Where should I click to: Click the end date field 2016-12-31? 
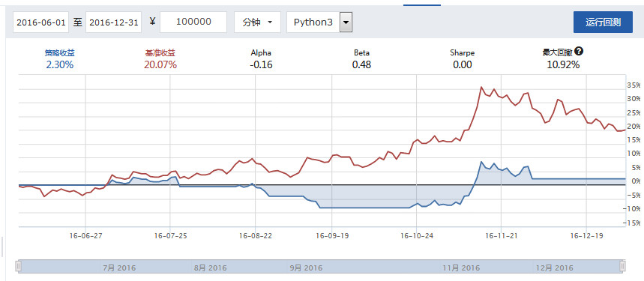point(114,22)
